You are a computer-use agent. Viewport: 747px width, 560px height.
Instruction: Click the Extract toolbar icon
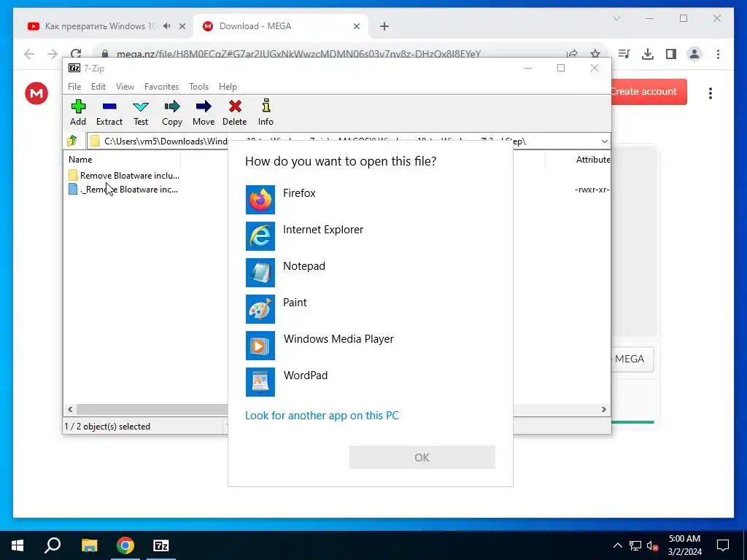coord(109,113)
